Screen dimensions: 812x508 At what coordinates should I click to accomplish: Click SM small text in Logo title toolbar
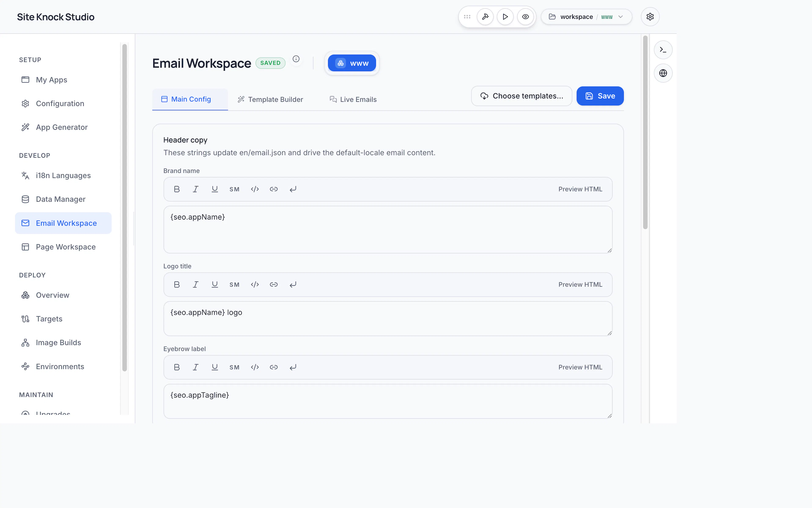(x=234, y=284)
